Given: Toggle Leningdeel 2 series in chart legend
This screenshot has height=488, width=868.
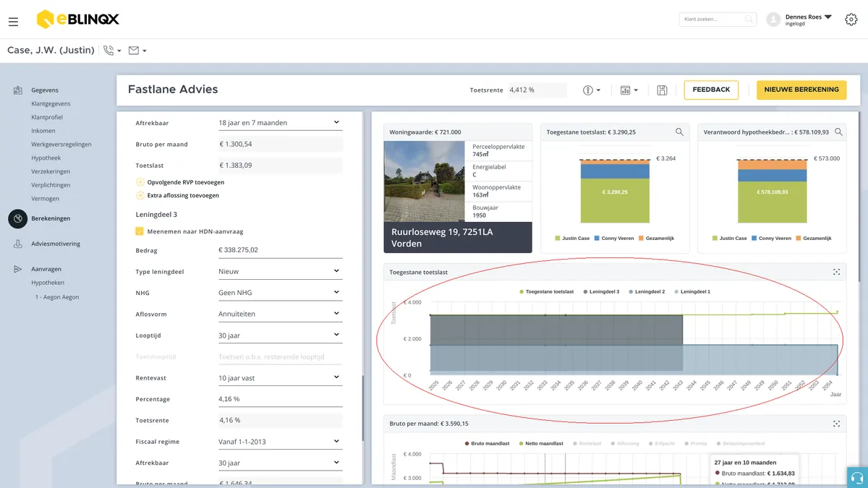Looking at the screenshot, I should tap(646, 291).
